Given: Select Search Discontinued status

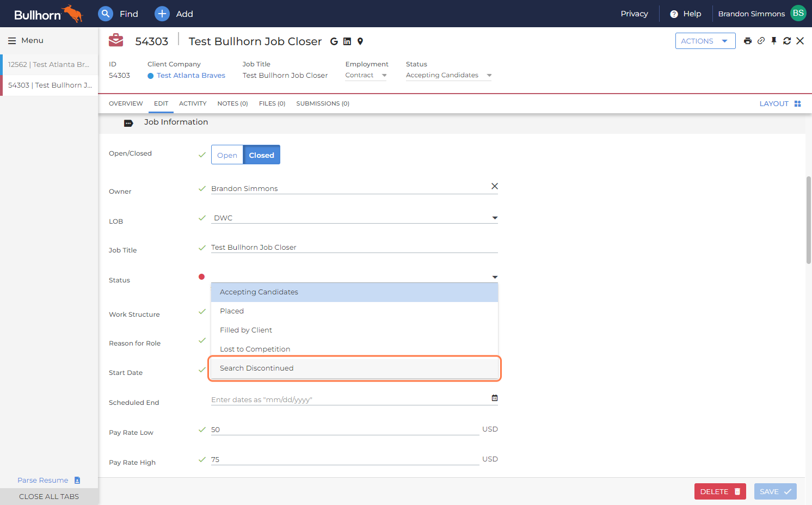Looking at the screenshot, I should (x=354, y=368).
